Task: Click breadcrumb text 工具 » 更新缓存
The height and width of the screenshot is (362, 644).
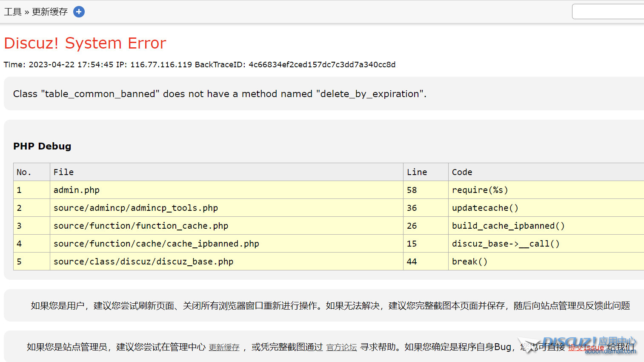Action: 36,12
